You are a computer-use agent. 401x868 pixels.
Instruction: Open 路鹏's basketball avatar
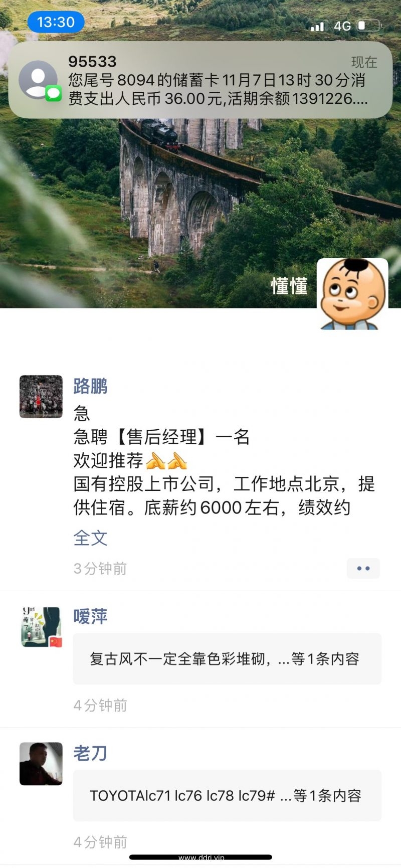pos(41,397)
